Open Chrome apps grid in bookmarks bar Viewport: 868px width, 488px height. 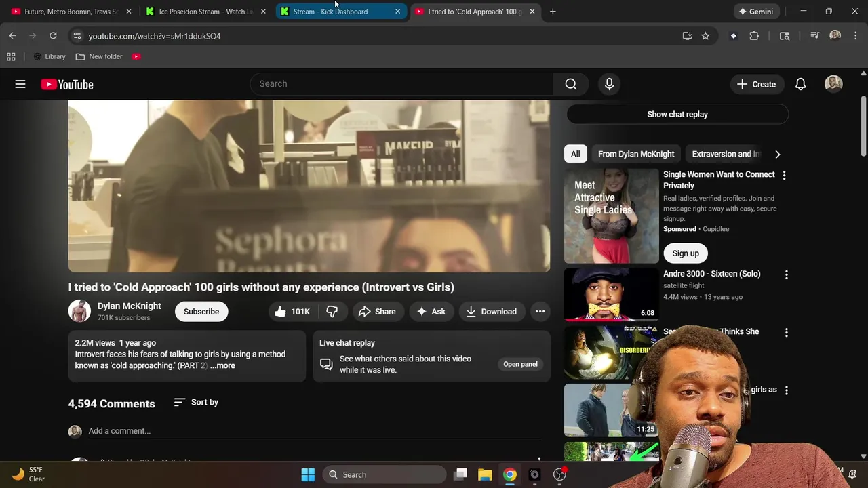11,56
